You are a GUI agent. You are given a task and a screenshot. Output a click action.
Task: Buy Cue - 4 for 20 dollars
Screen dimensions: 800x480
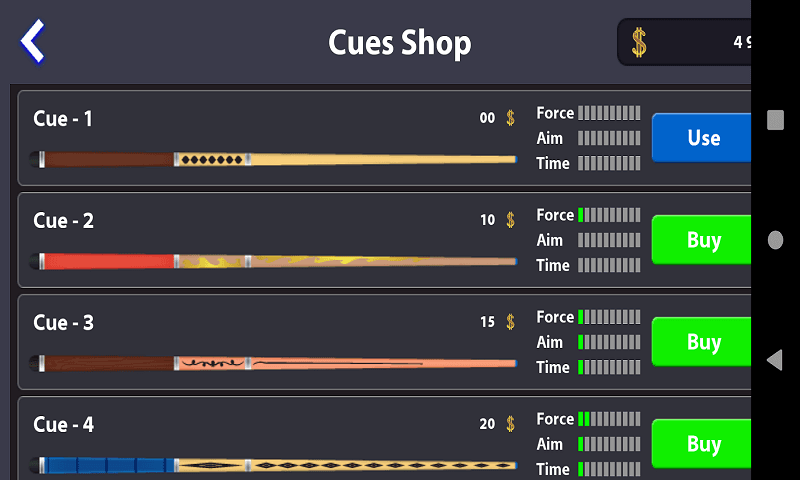coord(702,444)
